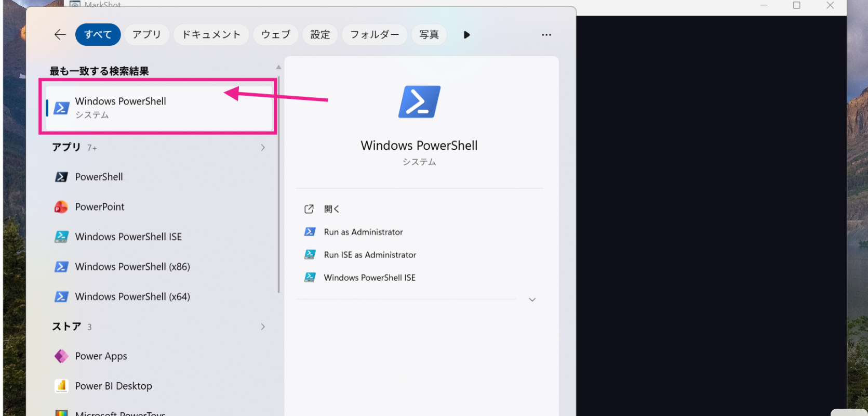Screen dimensions: 868x416
Task: Select the すべて filter tab
Action: tap(98, 35)
